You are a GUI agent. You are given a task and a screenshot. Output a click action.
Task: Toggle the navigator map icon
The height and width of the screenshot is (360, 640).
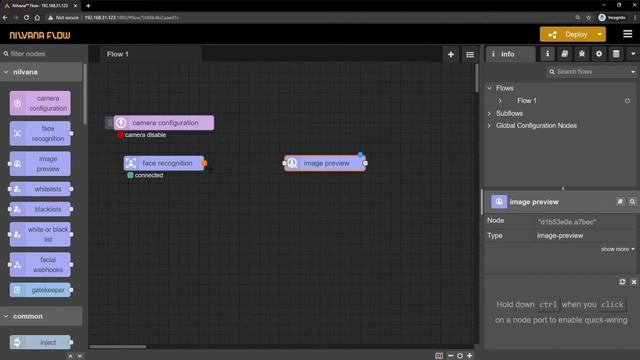(439, 356)
